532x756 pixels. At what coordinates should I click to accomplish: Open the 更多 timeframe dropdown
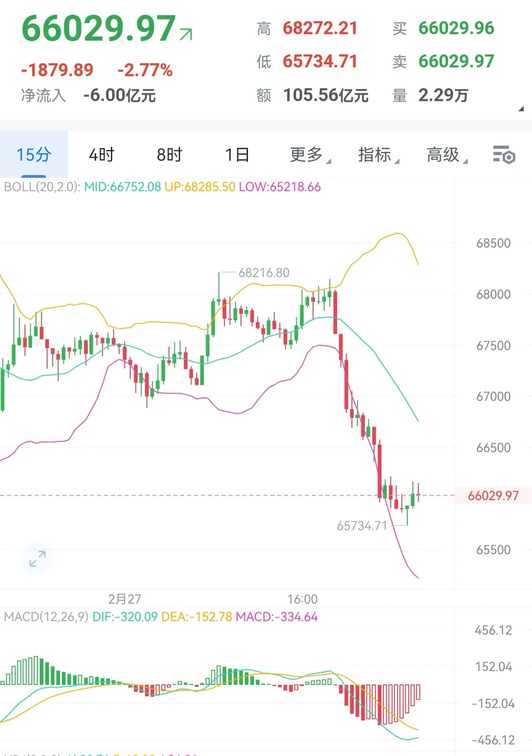(x=310, y=155)
